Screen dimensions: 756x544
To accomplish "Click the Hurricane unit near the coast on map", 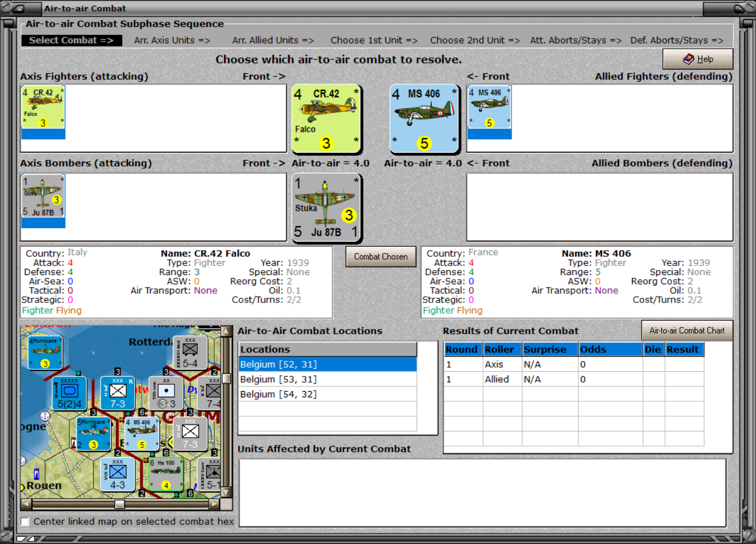I will pyautogui.click(x=93, y=434).
